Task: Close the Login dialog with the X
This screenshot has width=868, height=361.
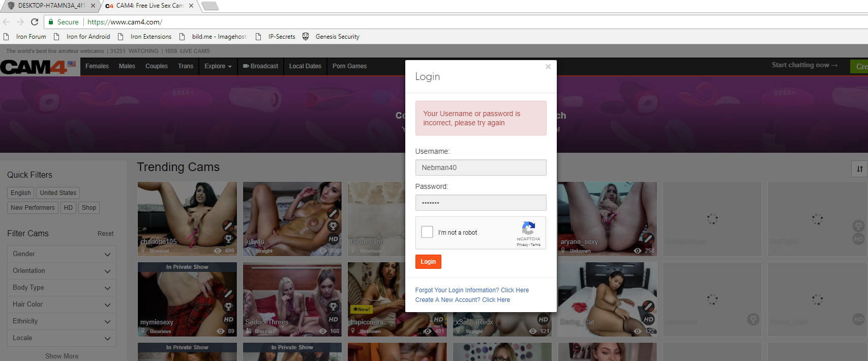Action: click(548, 67)
